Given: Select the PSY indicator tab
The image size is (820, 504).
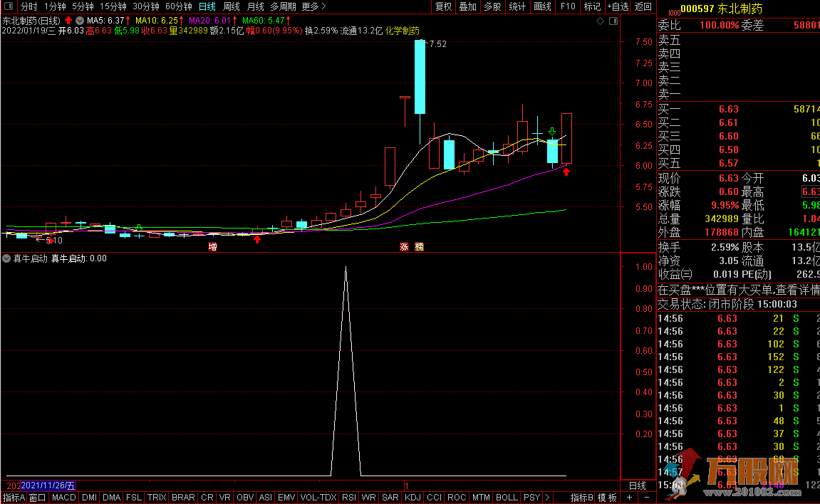Looking at the screenshot, I should click(x=532, y=498).
